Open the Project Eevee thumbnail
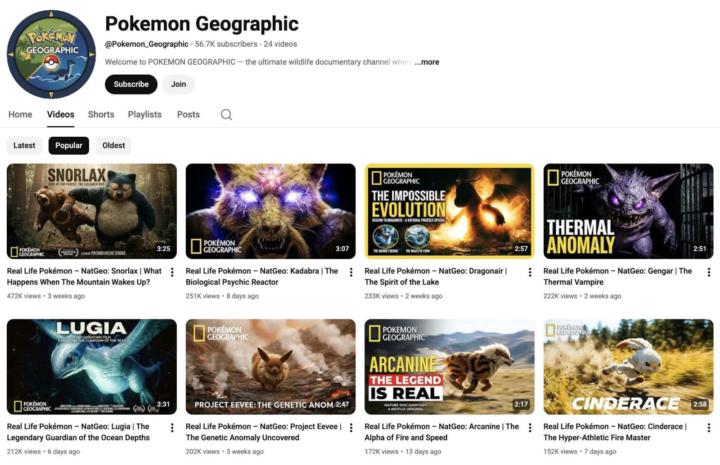The image size is (720, 465). (270, 367)
